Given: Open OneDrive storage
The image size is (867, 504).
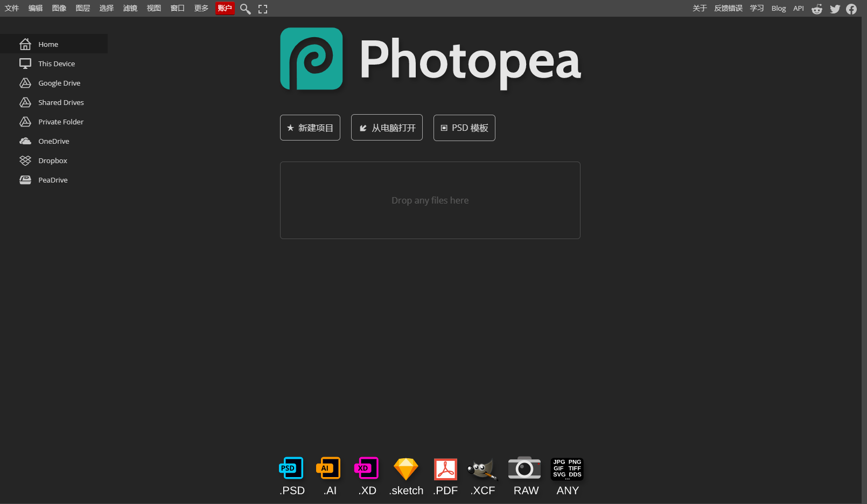Looking at the screenshot, I should [54, 141].
